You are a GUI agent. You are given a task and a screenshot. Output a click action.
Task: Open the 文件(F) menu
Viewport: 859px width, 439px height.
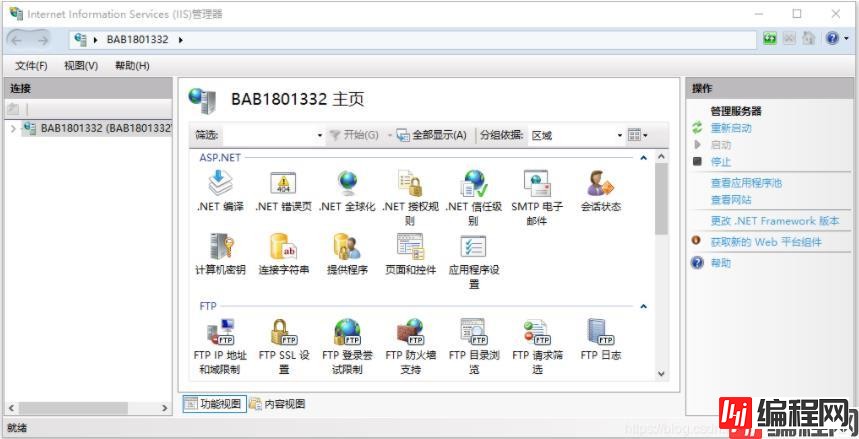tap(31, 65)
